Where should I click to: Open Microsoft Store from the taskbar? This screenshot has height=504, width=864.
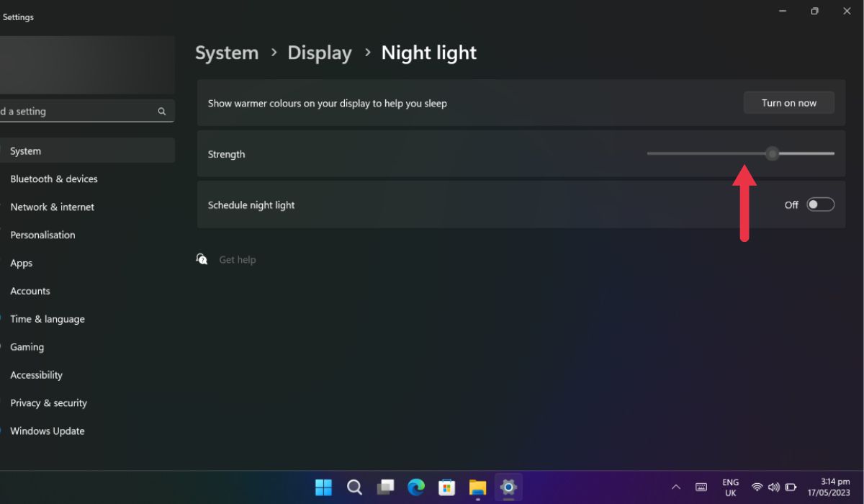coord(446,487)
